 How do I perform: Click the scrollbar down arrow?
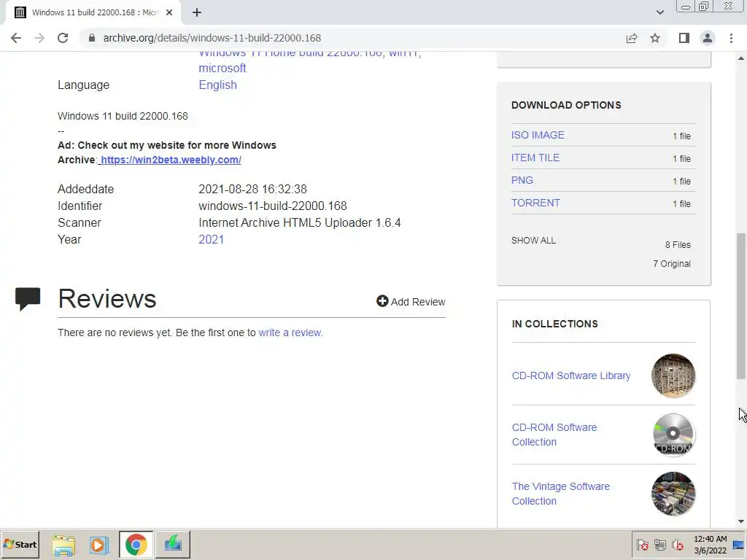coord(741,522)
